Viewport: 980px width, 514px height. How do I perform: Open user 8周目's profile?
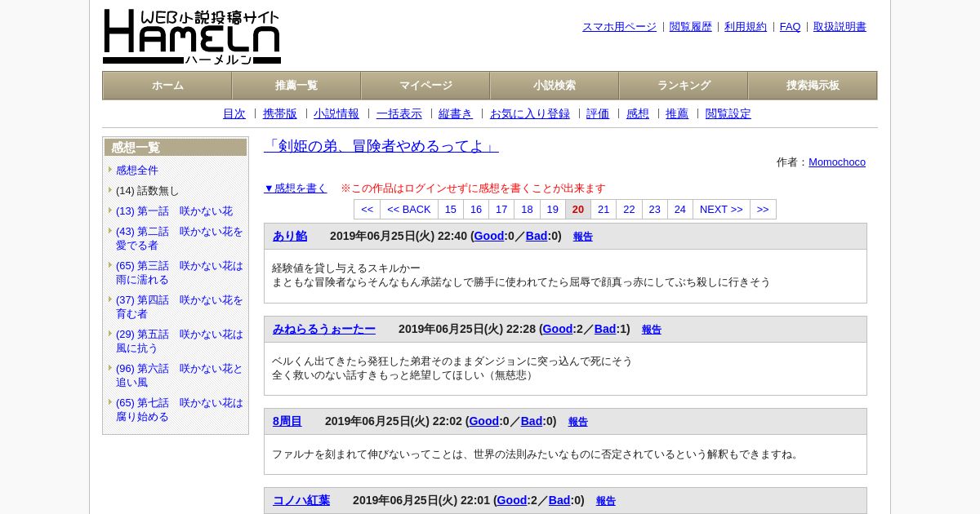(287, 421)
